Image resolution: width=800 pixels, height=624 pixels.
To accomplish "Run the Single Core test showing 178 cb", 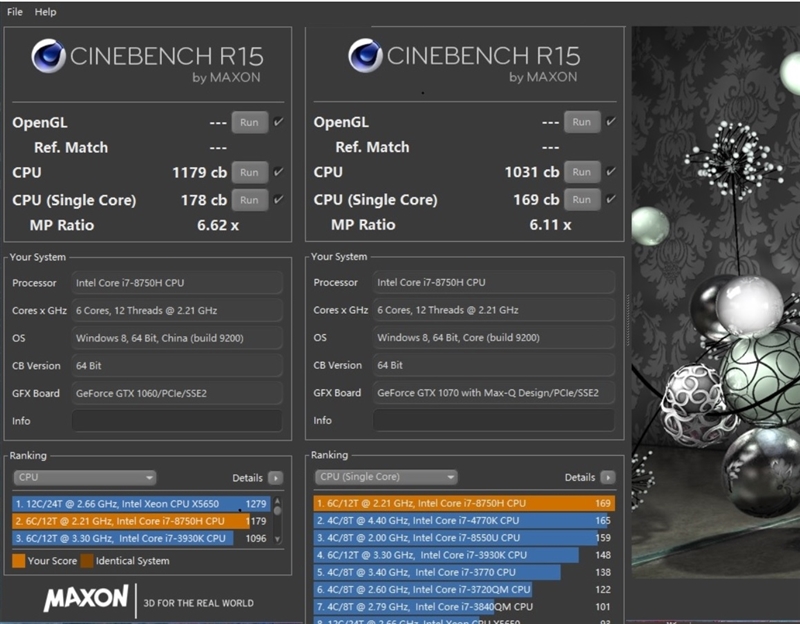I will [249, 199].
